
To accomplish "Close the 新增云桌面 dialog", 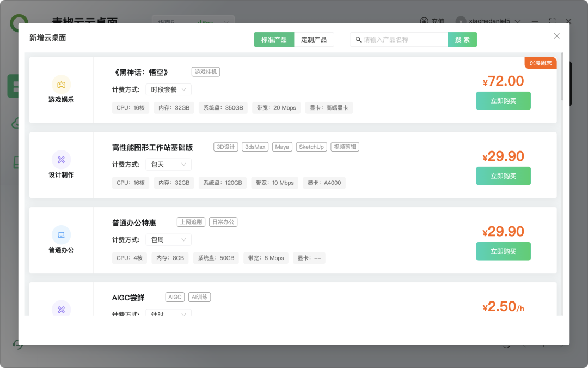I will click(x=556, y=35).
